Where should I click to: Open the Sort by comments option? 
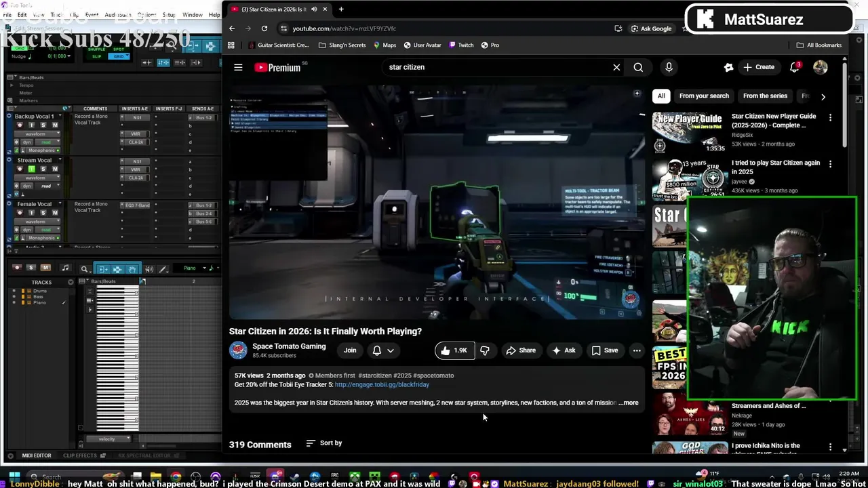(x=324, y=443)
